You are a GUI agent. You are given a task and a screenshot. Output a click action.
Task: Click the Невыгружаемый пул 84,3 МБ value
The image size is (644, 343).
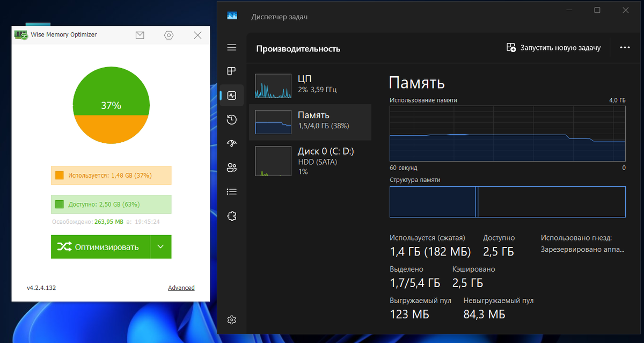point(485,314)
